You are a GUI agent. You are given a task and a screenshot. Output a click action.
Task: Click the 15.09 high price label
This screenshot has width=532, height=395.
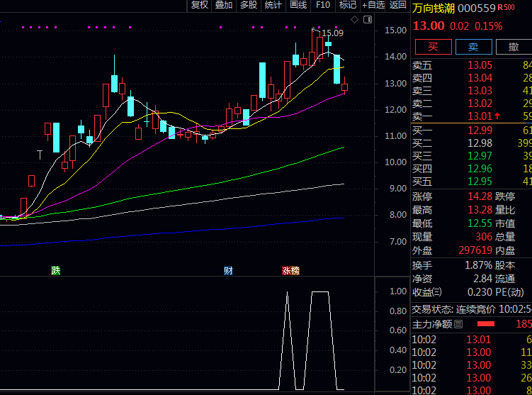[x=332, y=33]
